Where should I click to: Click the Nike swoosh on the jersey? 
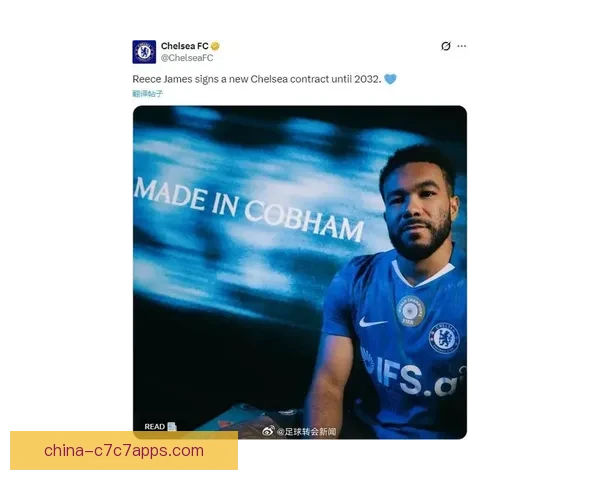372,322
